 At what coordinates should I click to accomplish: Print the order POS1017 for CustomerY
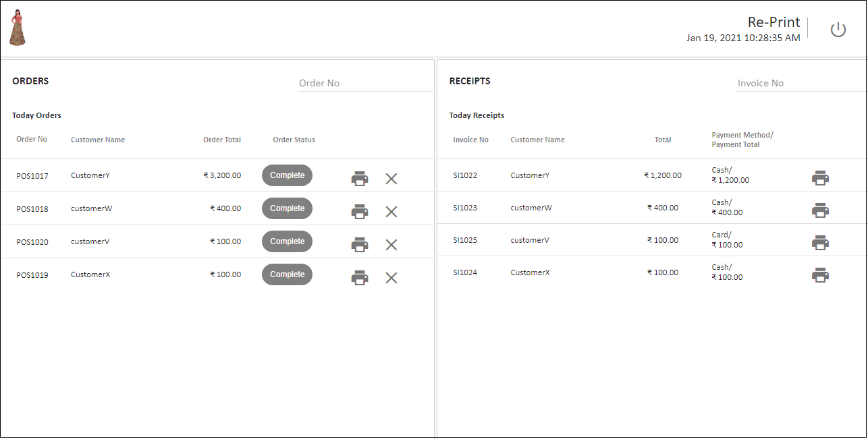coord(360,178)
